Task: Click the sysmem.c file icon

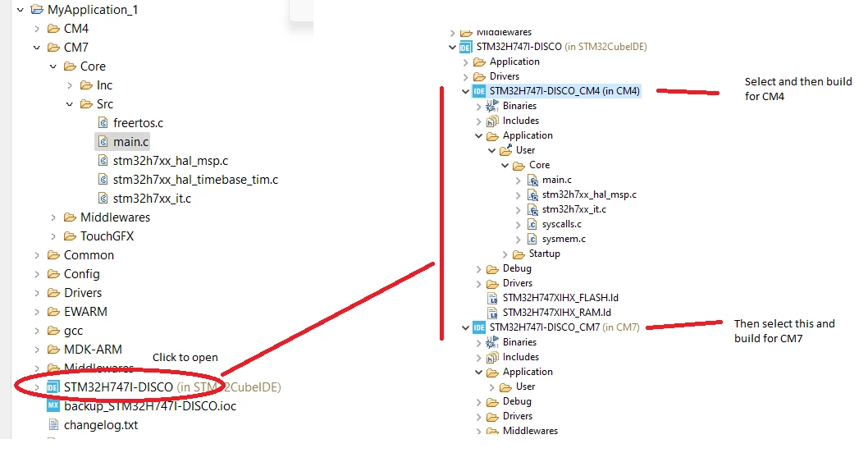Action: 532,240
